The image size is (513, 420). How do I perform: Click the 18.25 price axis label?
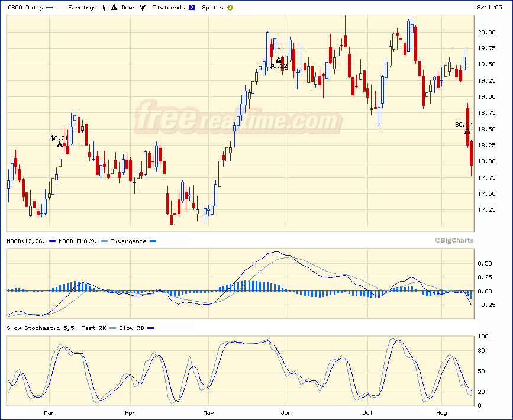coord(487,146)
